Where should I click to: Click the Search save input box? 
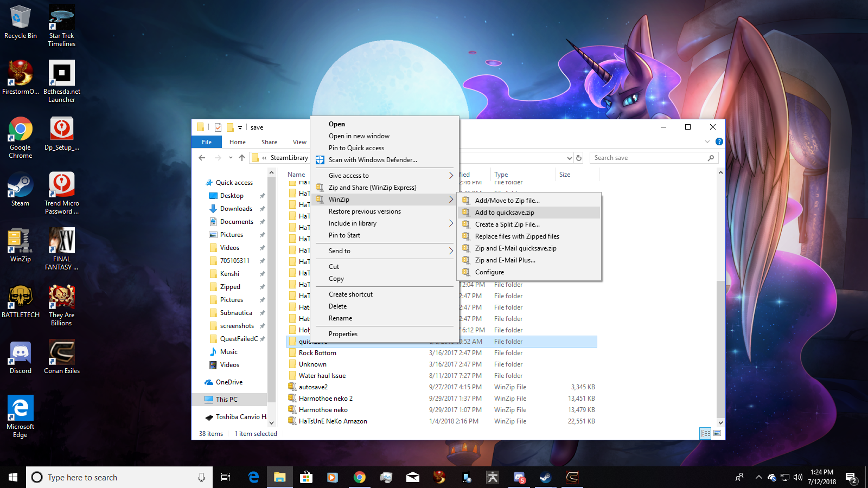pos(653,158)
